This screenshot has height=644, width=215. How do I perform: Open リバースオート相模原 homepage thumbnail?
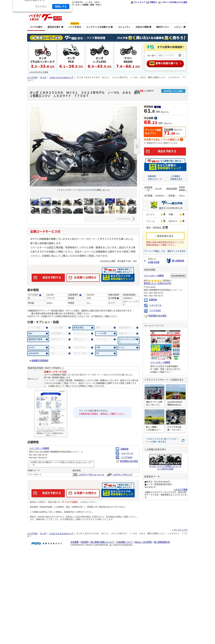click(165, 345)
